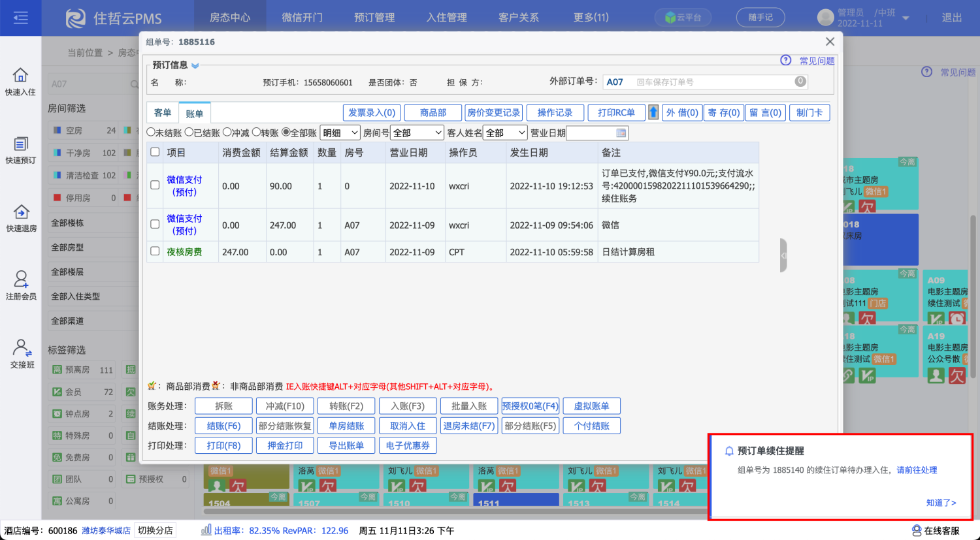
Task: Open Register Member (注册会员) sidebar icon
Action: [x=21, y=286]
